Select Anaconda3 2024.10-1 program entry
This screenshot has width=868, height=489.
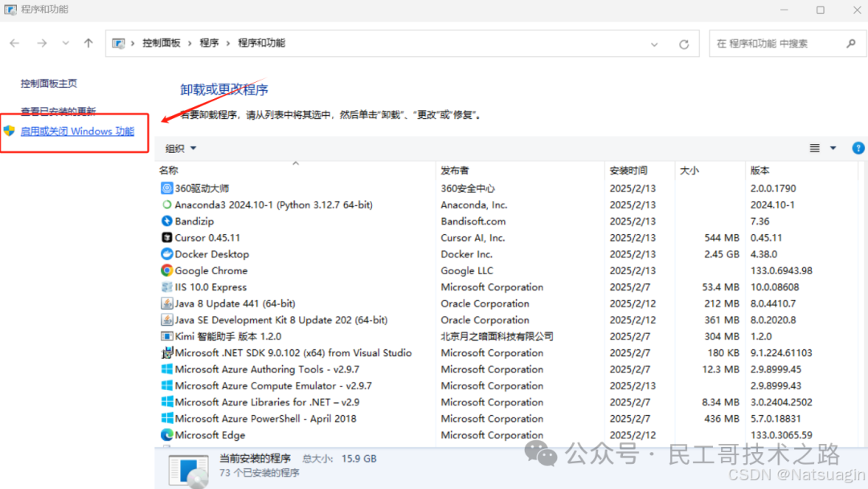tap(274, 205)
